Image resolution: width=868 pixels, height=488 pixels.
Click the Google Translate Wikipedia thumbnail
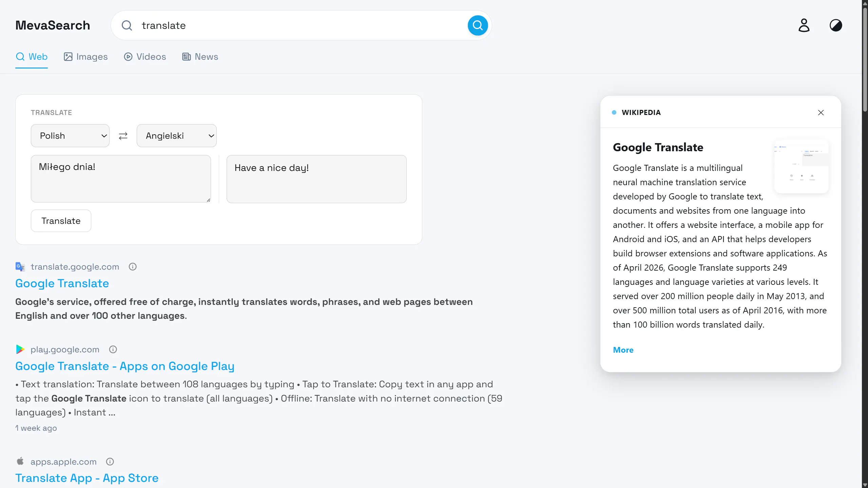click(801, 166)
